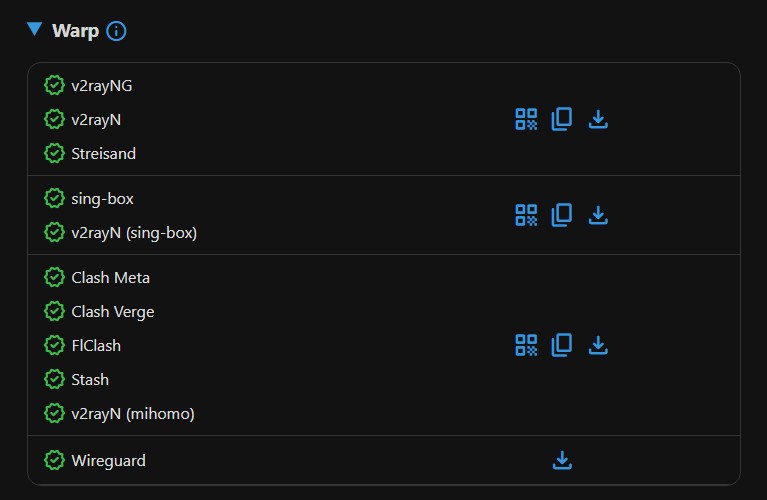Click the check mark beside Streisand
The image size is (767, 500).
pyautogui.click(x=54, y=153)
